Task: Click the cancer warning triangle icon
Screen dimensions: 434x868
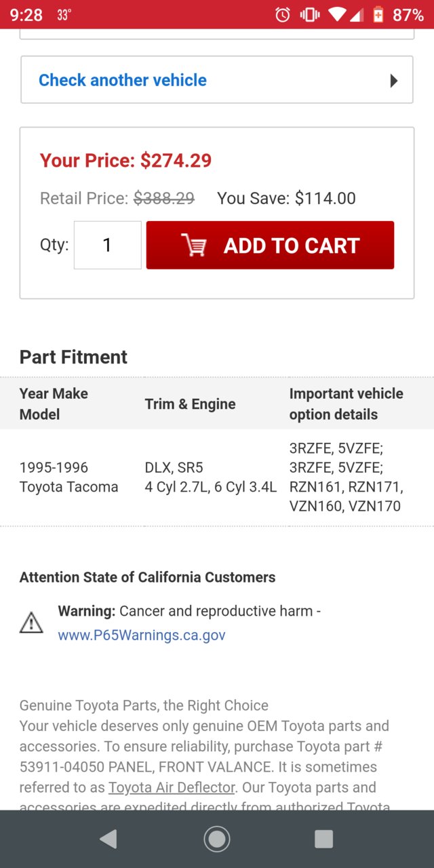Action: pyautogui.click(x=31, y=623)
